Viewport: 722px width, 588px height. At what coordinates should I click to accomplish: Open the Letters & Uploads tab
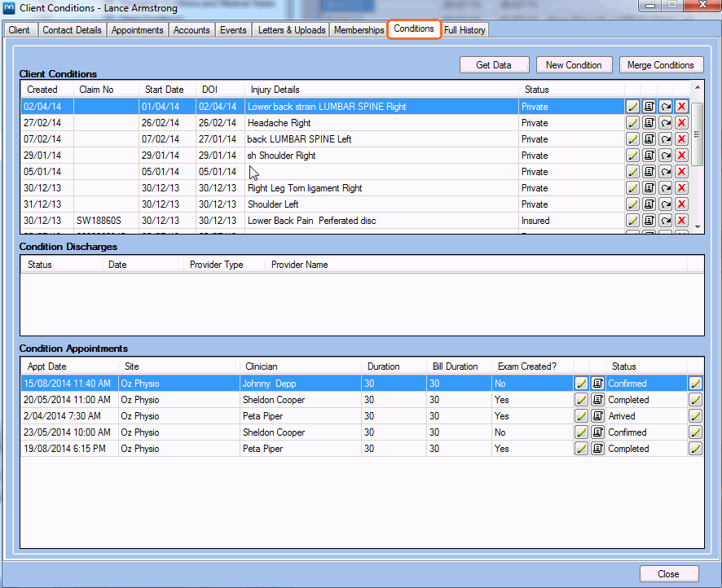pyautogui.click(x=291, y=29)
